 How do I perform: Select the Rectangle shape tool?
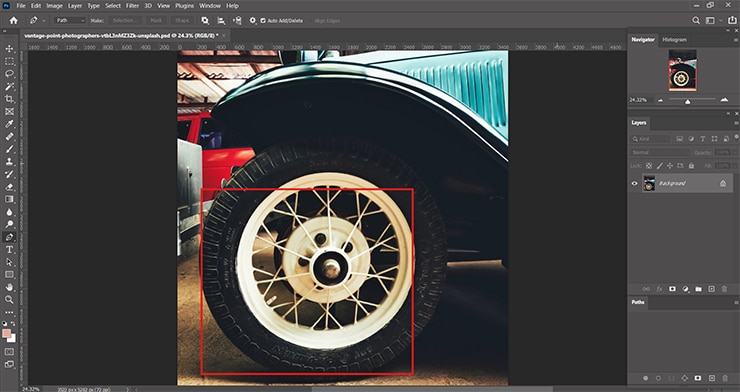[x=9, y=275]
